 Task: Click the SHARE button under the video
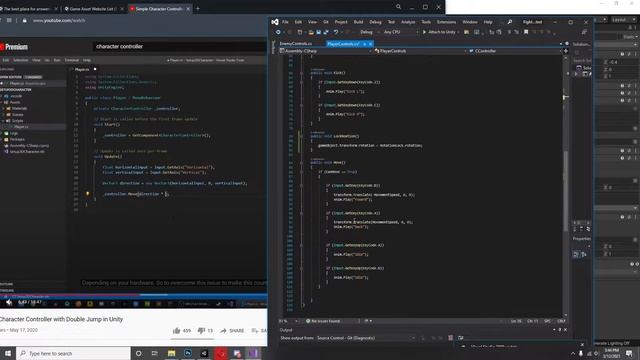point(232,331)
